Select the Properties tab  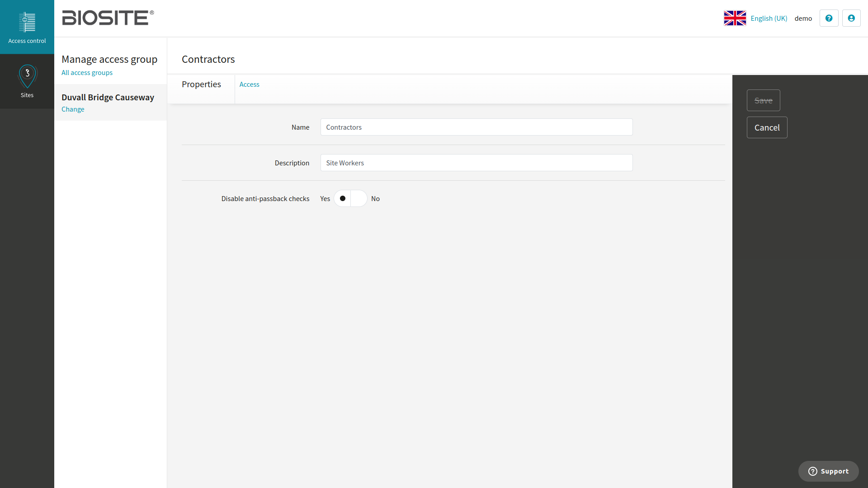pos(201,84)
